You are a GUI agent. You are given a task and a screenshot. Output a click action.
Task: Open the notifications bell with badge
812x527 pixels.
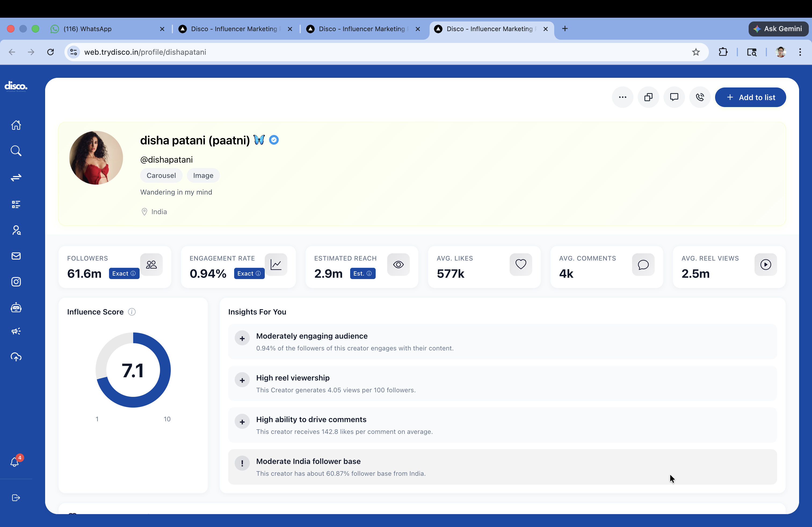coord(15,462)
